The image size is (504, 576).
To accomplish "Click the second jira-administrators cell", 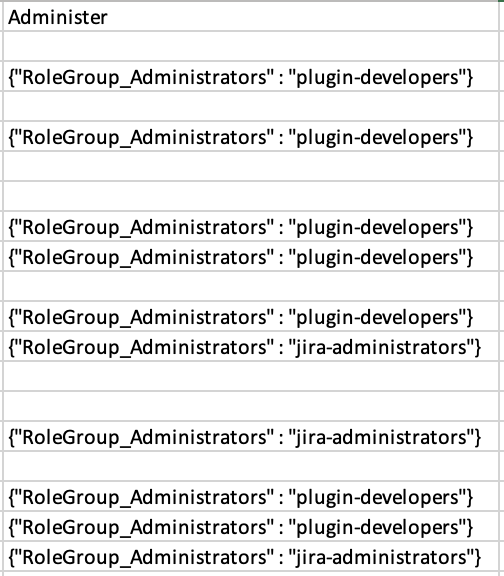I will coord(251,436).
